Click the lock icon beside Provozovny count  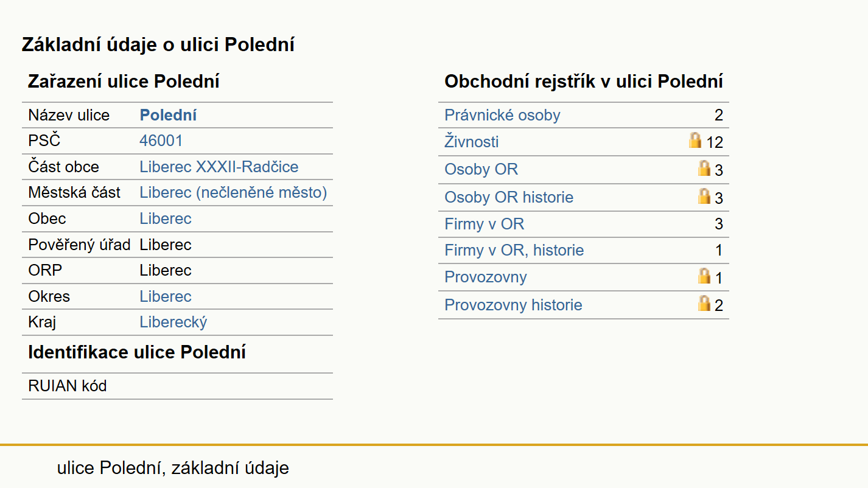[704, 276]
